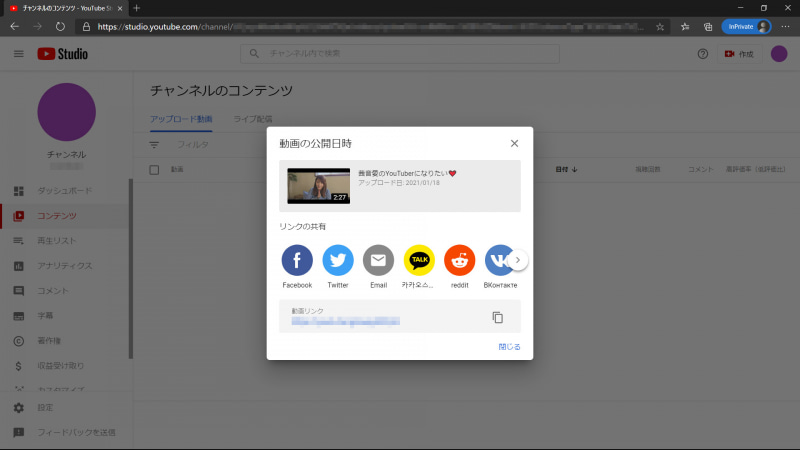
Task: Open the account avatar menu
Action: 779,54
